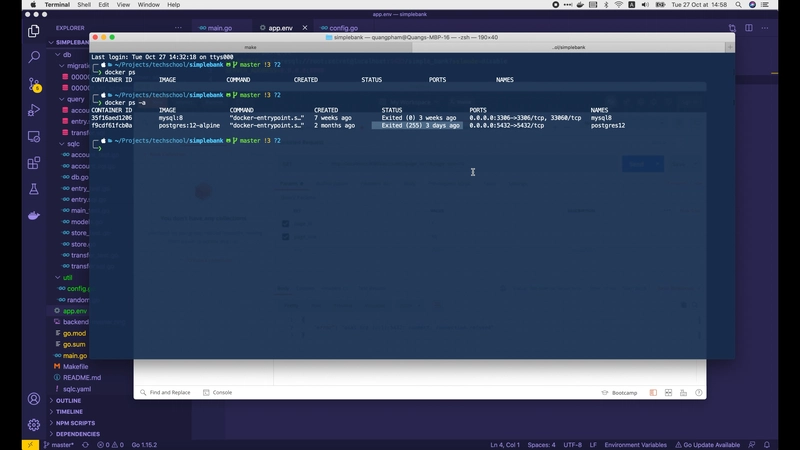Open the Accounts menu in VS Code
The image size is (800, 450).
(34, 398)
